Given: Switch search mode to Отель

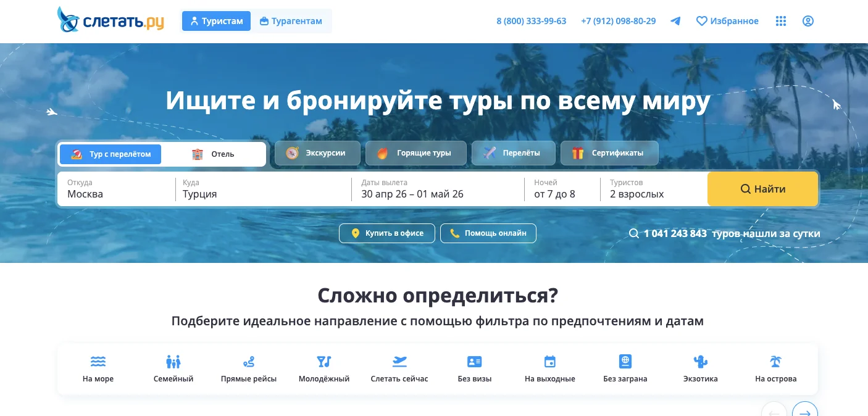Looking at the screenshot, I should pyautogui.click(x=214, y=154).
